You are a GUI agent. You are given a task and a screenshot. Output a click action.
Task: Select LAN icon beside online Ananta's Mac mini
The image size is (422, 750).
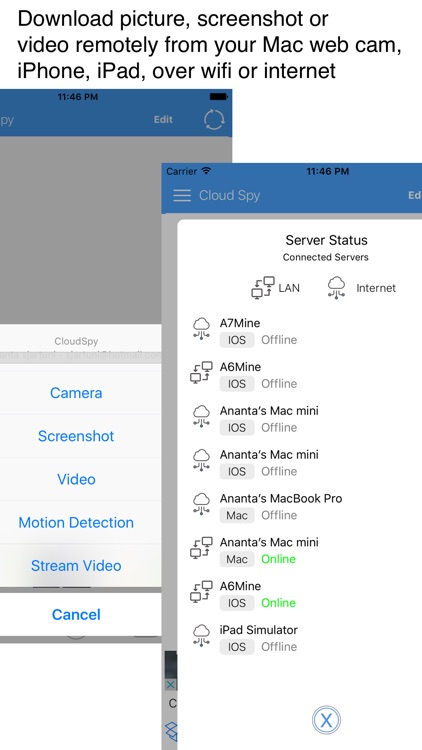coord(201,548)
